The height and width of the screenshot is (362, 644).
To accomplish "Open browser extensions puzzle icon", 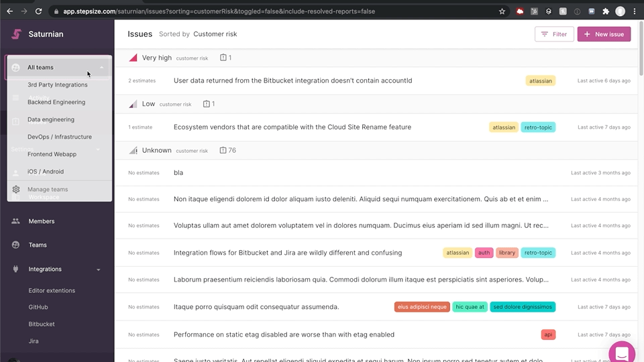I will tap(606, 11).
